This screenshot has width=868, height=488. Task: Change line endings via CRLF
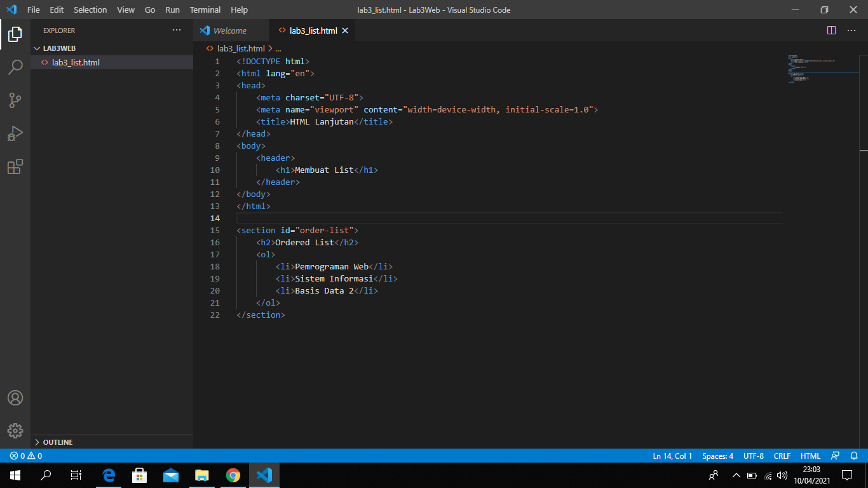tap(782, 456)
